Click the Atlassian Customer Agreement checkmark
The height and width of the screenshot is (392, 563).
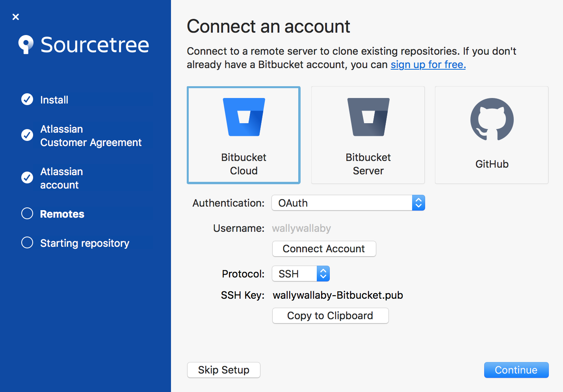27,135
